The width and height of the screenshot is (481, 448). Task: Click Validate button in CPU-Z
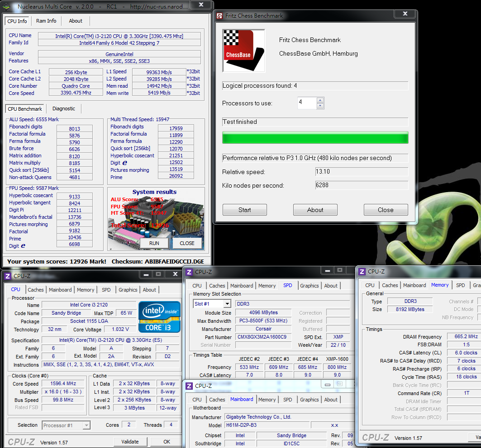(x=130, y=442)
